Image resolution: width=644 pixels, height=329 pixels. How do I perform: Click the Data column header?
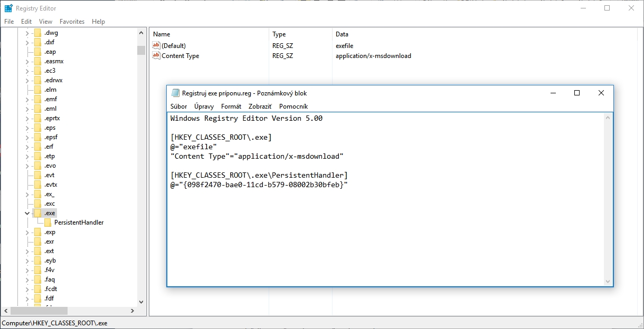(x=342, y=34)
